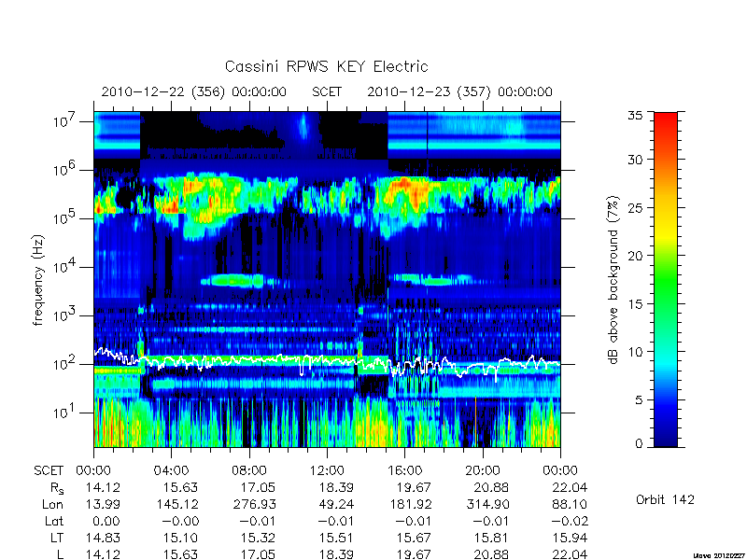Click the Lat row label
747x560 pixels.
54,522
